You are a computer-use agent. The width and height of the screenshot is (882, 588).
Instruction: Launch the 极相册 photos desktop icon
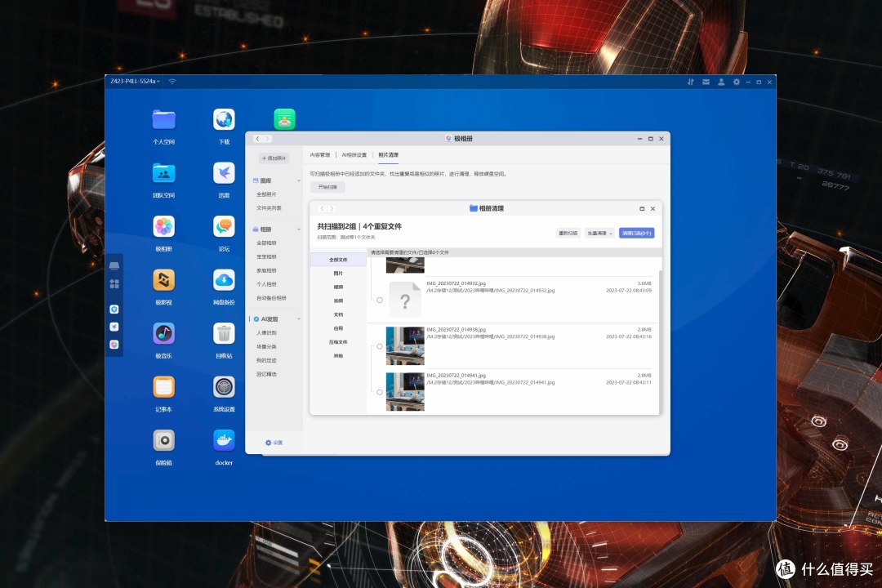[x=163, y=227]
